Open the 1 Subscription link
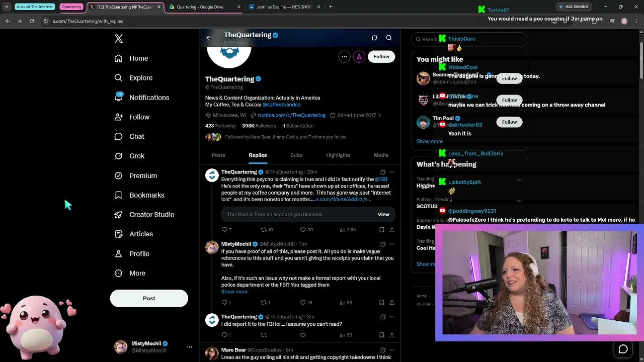 click(298, 126)
